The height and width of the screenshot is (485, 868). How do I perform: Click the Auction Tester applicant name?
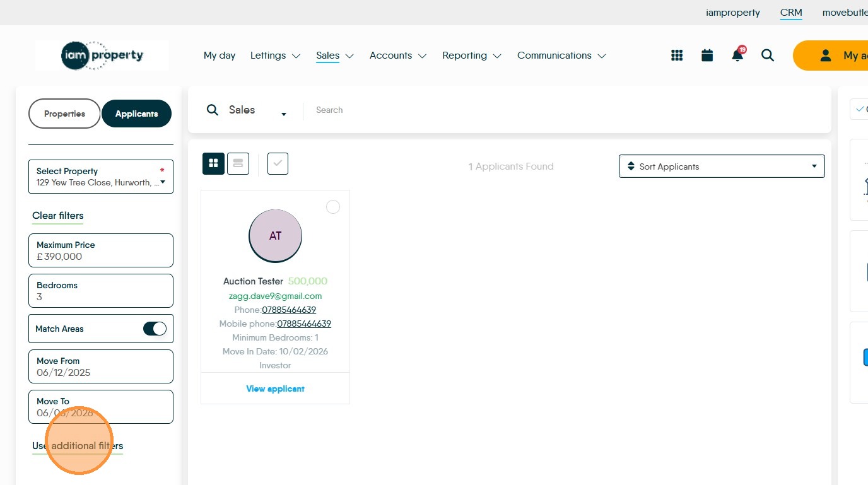click(253, 281)
